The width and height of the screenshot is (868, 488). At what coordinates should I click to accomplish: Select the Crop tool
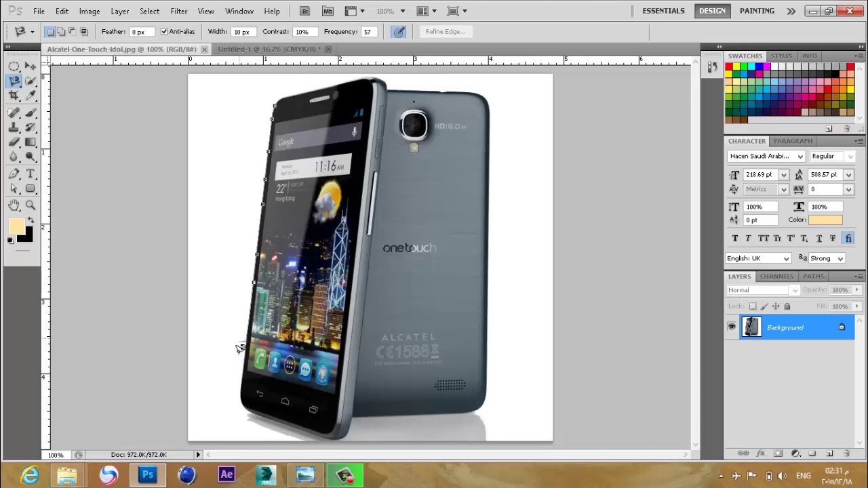14,96
